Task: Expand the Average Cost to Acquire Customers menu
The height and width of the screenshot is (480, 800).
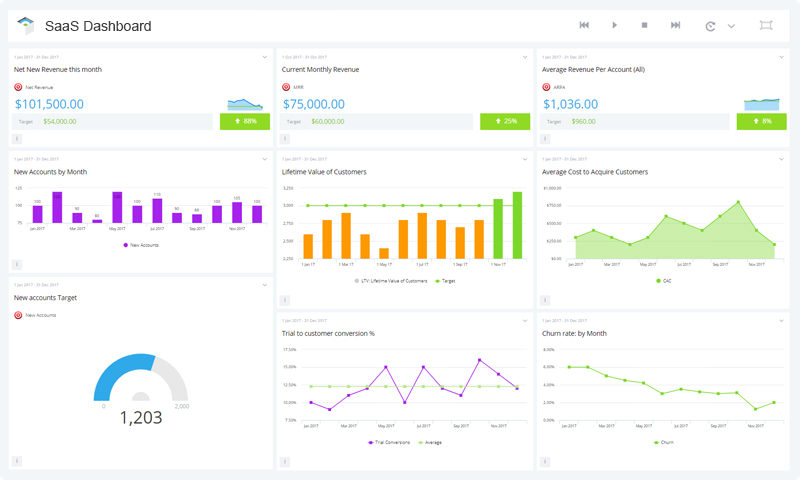Action: (783, 159)
